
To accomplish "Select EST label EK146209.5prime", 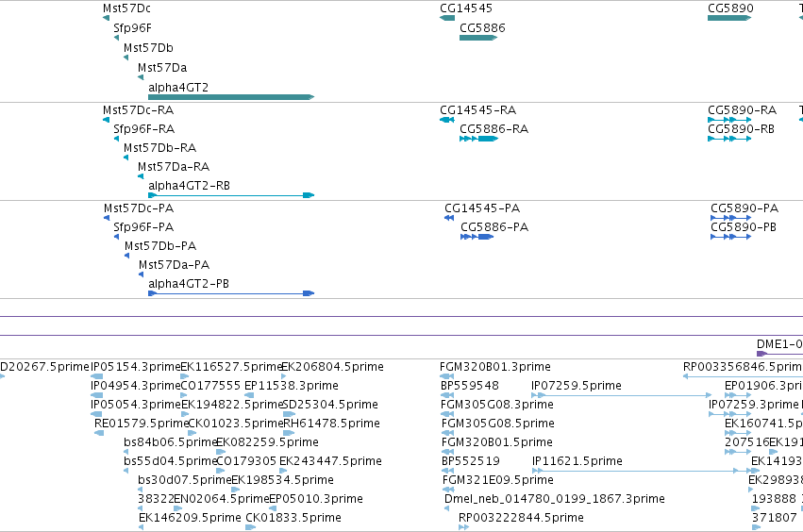I will coord(190,518).
